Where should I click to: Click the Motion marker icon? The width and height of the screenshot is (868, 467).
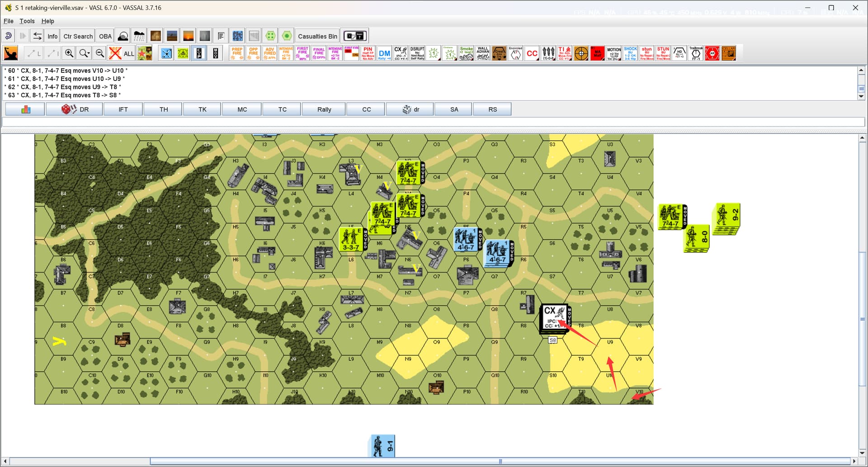(613, 53)
